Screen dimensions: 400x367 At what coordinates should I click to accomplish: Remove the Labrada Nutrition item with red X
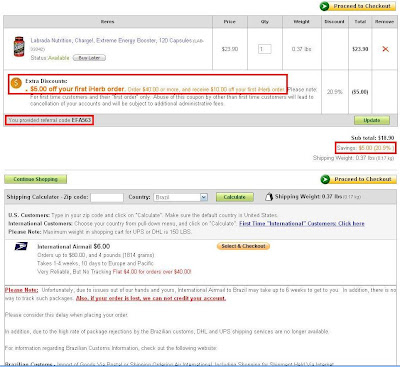click(x=385, y=49)
